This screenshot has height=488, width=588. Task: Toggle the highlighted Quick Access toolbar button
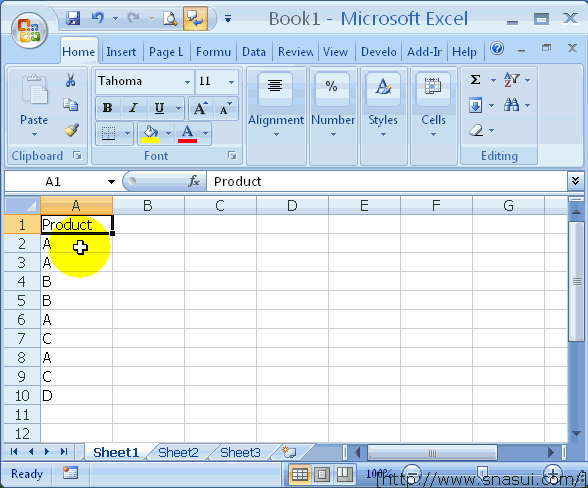[x=195, y=18]
